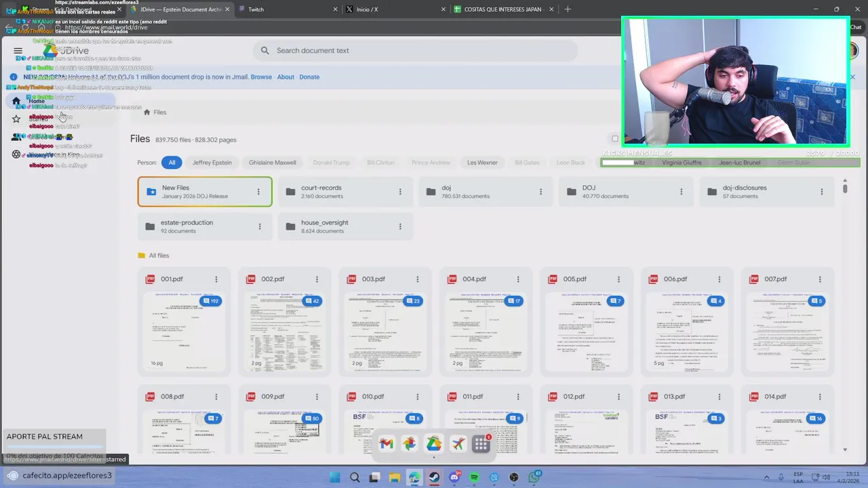Image resolution: width=868 pixels, height=488 pixels.
Task: Click the info icon on announcement banner
Action: [13, 77]
